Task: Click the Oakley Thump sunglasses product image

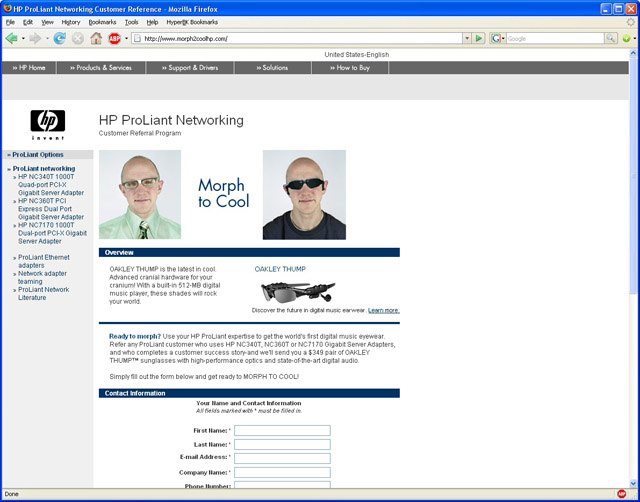Action: click(x=298, y=291)
